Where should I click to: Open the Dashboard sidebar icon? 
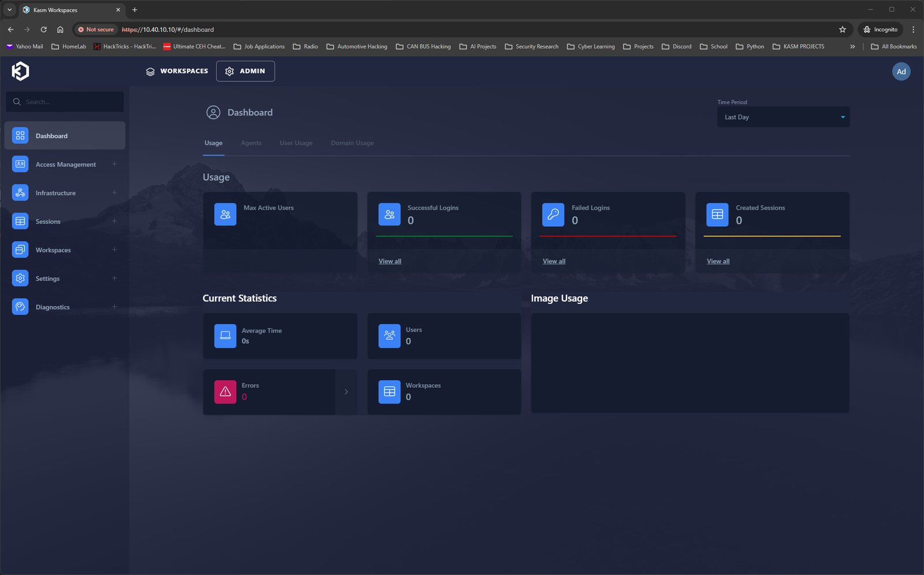click(20, 135)
